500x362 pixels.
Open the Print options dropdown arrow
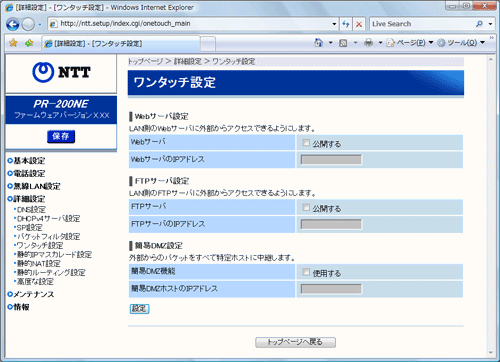380,43
